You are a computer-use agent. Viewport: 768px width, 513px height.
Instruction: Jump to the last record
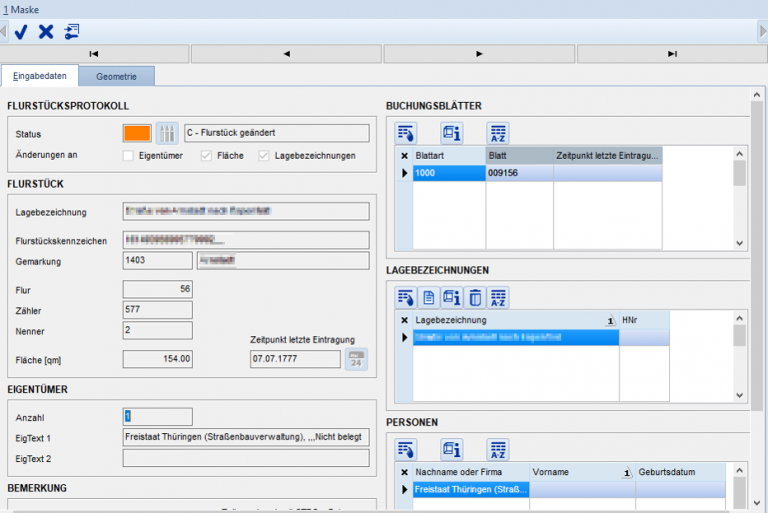click(672, 54)
